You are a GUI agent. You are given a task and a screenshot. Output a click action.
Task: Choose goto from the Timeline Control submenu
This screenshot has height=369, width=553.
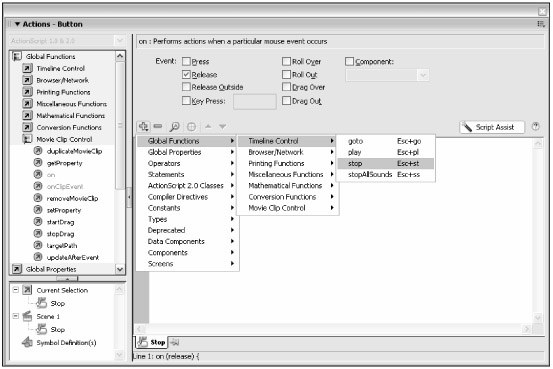[x=385, y=141]
